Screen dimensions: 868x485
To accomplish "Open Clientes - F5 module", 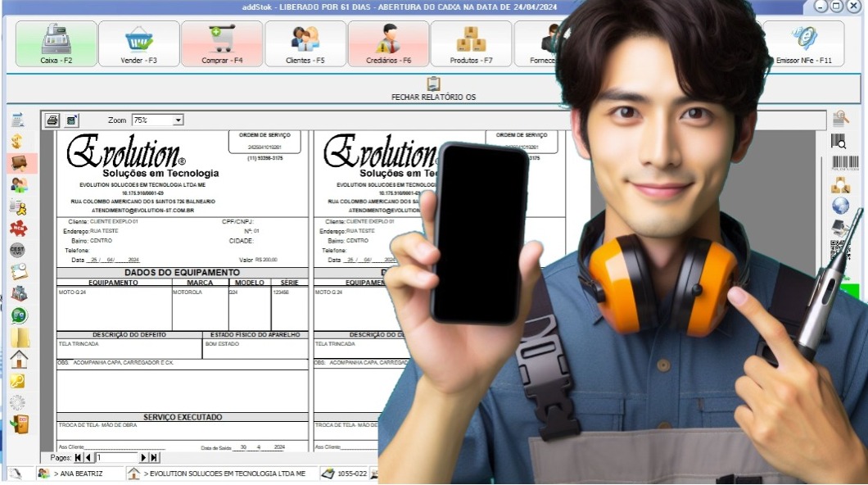I will click(x=305, y=43).
